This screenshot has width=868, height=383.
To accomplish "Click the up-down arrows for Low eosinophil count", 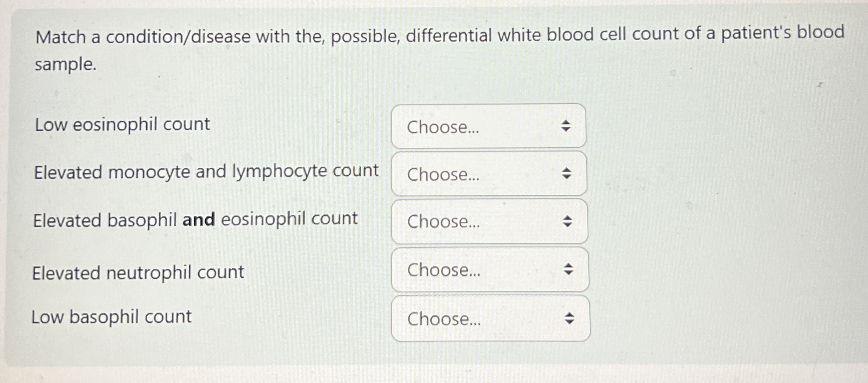I will [566, 126].
